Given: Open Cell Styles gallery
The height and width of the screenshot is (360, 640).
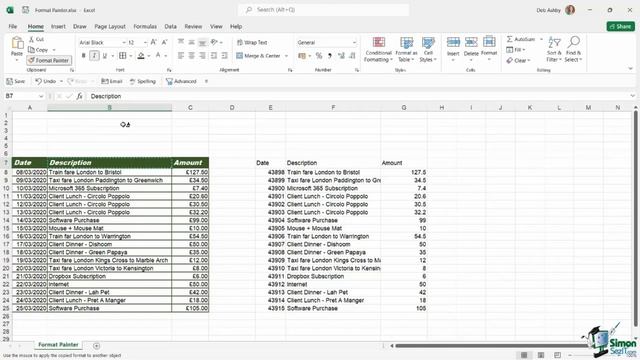Looking at the screenshot, I should pyautogui.click(x=428, y=49).
